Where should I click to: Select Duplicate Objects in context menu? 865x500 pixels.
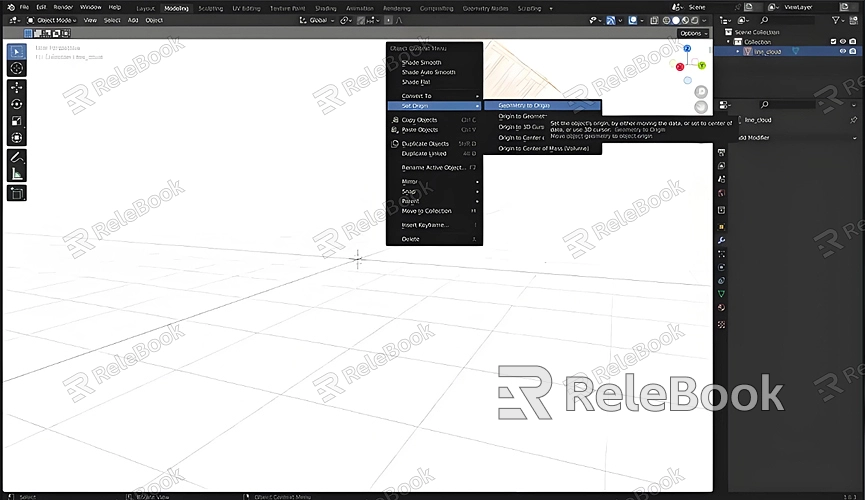435,143
